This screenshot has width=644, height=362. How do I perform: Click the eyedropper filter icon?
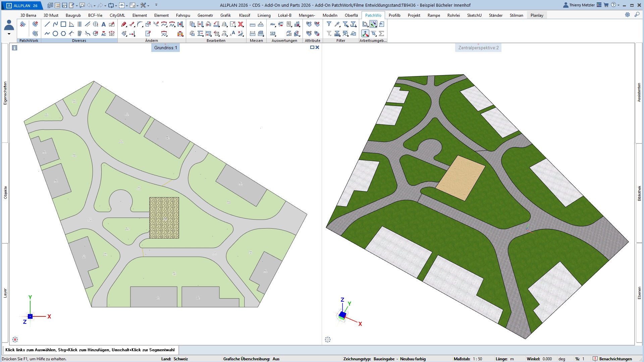pos(337,24)
